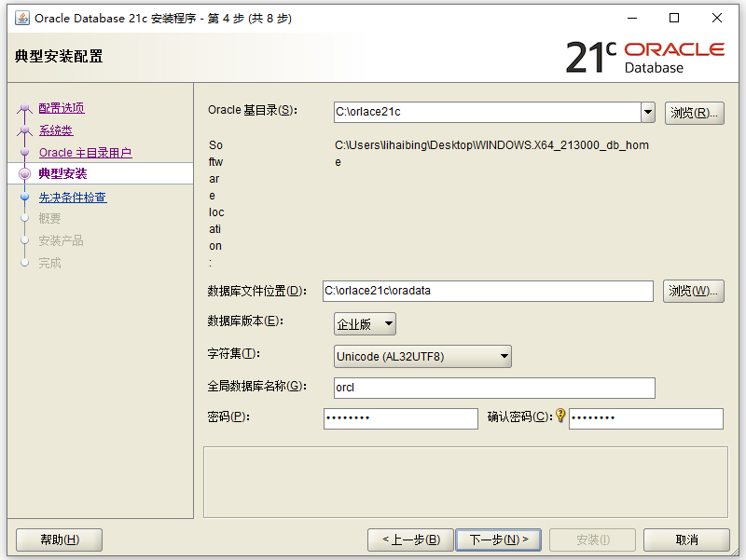
Task: Click the password hint lightbulb icon
Action: tap(560, 415)
